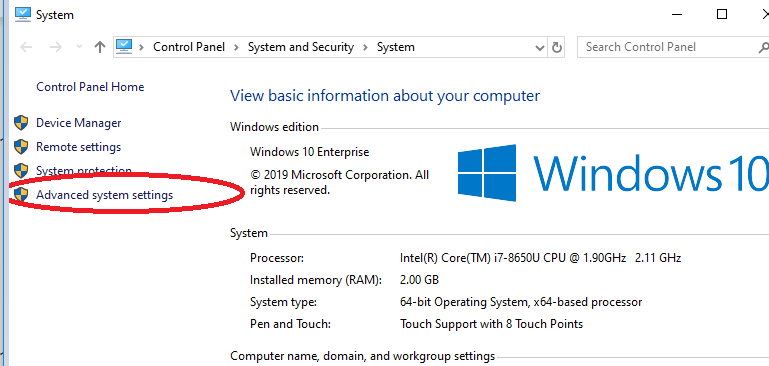Screen dimensions: 769x366
Task: Refresh the Control Panel address bar
Action: [x=557, y=48]
